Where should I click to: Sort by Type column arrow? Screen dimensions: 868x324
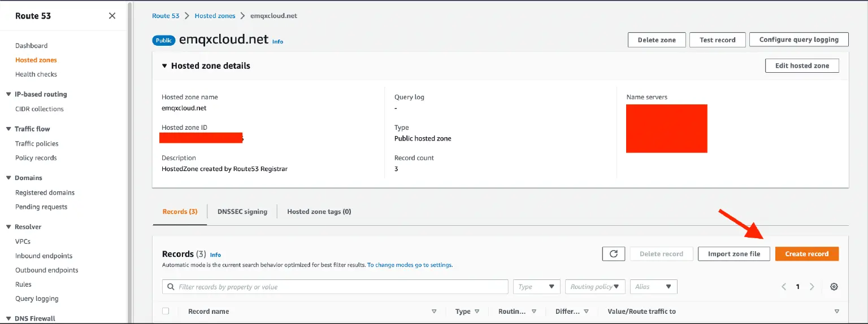[x=477, y=312]
